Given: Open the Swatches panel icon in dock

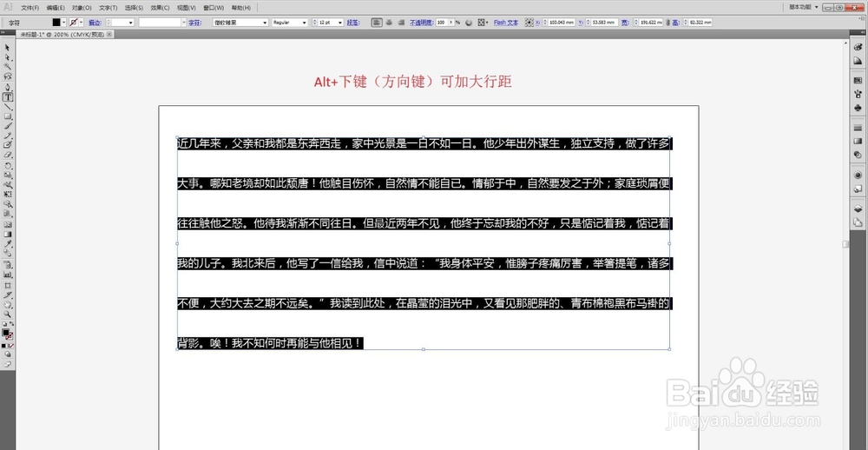Looking at the screenshot, I should click(x=858, y=80).
